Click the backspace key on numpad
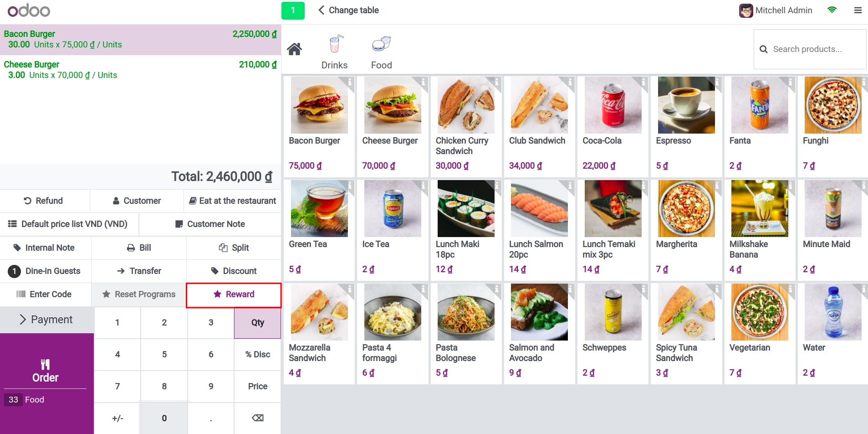The image size is (868, 434). coord(258,418)
